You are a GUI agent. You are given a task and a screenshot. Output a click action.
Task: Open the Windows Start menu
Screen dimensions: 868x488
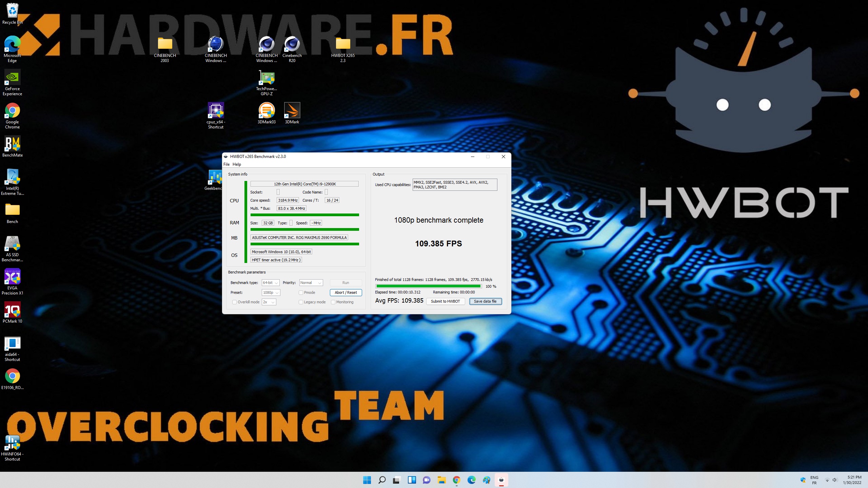tap(367, 480)
